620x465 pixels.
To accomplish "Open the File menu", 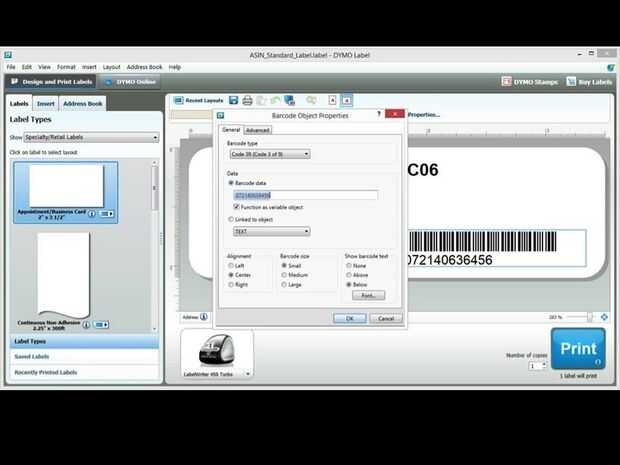I will (11, 67).
